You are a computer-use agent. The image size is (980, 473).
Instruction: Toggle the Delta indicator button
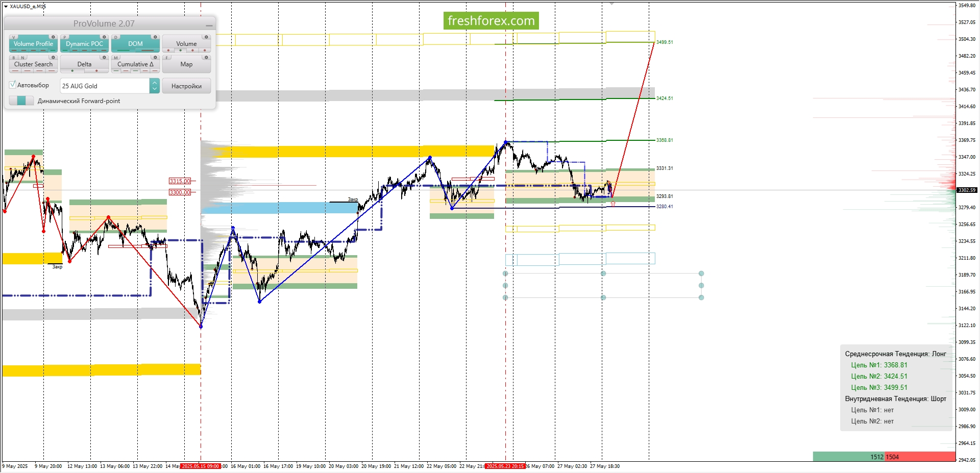coord(84,64)
